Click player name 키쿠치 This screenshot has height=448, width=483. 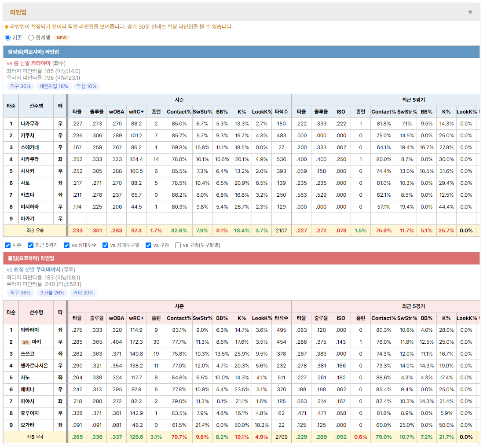(x=27, y=136)
